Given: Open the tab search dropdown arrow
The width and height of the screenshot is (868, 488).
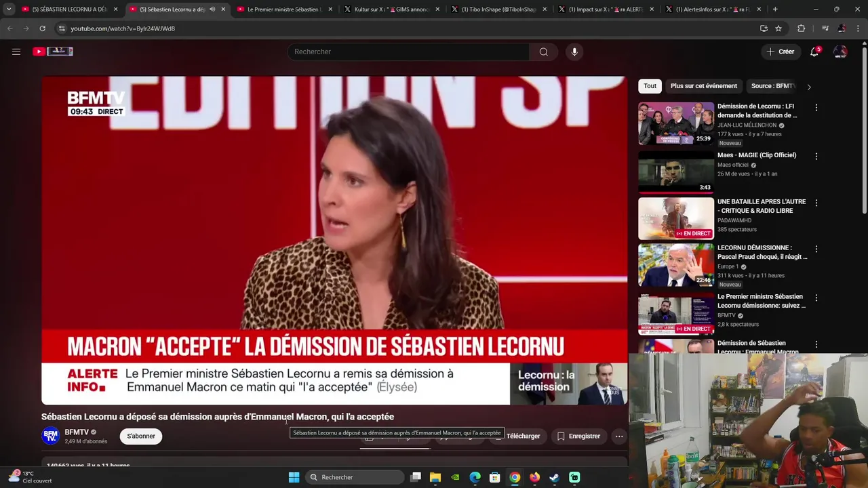Looking at the screenshot, I should 9,9.
